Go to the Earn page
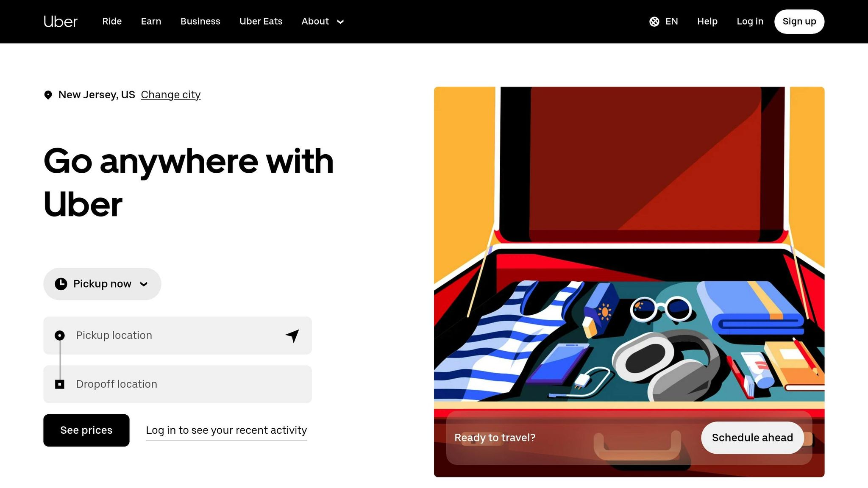The image size is (868, 488). [x=151, y=22]
